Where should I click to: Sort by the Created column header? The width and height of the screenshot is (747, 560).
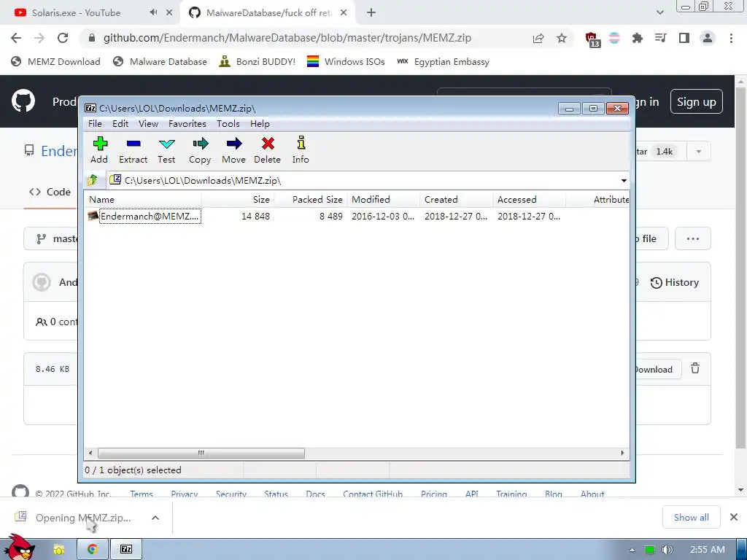click(457, 200)
